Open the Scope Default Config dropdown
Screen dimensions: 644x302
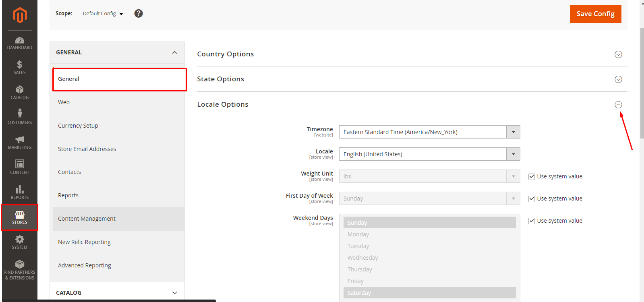coord(103,14)
